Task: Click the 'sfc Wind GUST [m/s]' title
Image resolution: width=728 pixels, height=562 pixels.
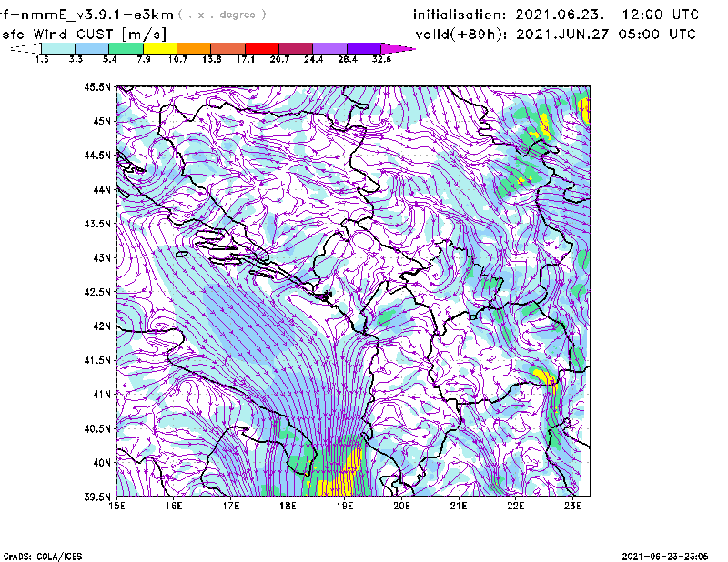Action: (84, 35)
